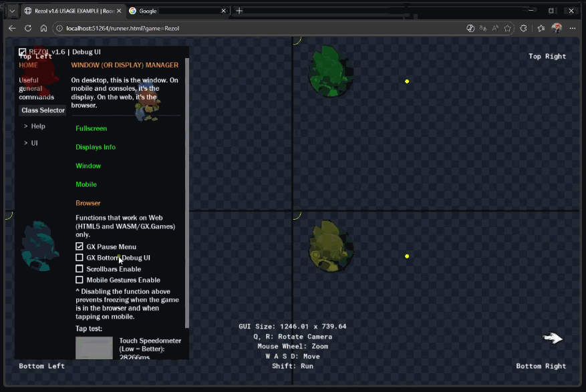The width and height of the screenshot is (586, 392).
Task: Click the 'Tap test:' label
Action: [x=89, y=329]
